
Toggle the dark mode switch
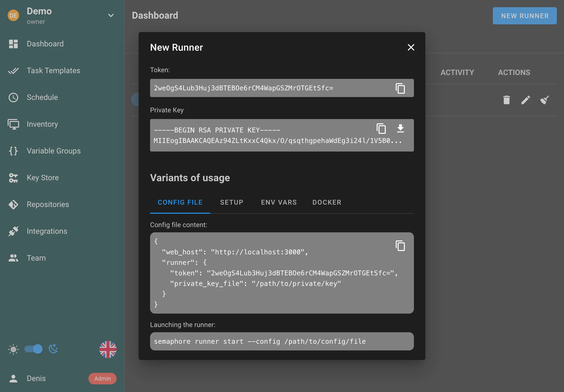tap(34, 349)
